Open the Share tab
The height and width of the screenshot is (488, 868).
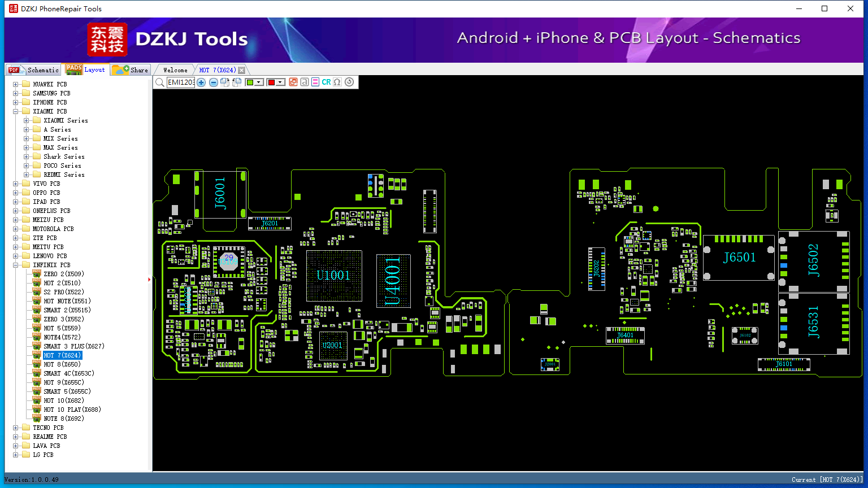(130, 70)
